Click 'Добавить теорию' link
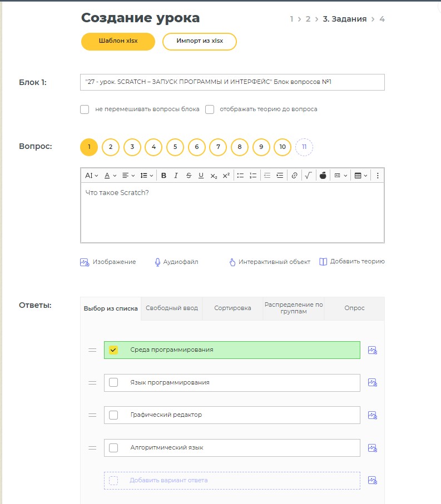The height and width of the screenshot is (504, 441). point(351,262)
